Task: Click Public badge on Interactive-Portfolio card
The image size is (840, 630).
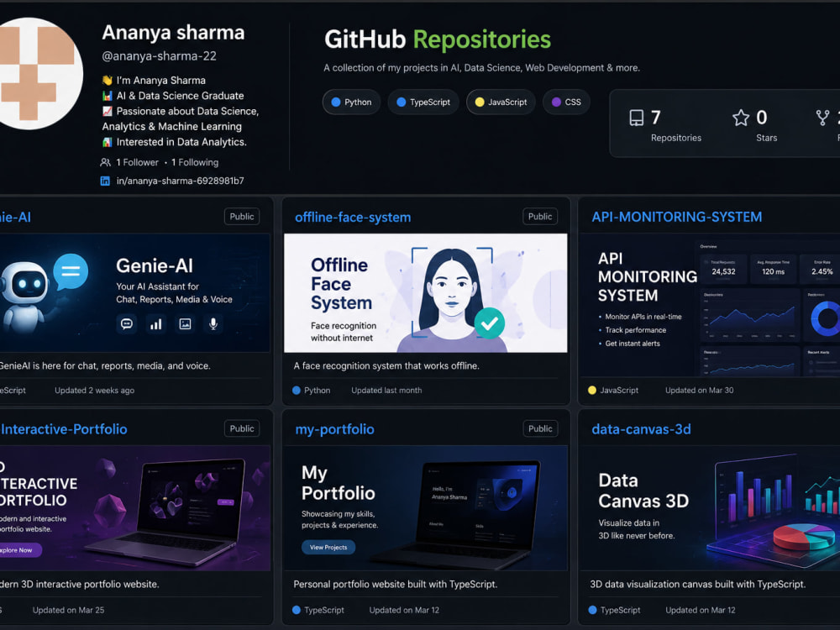Action: point(242,428)
